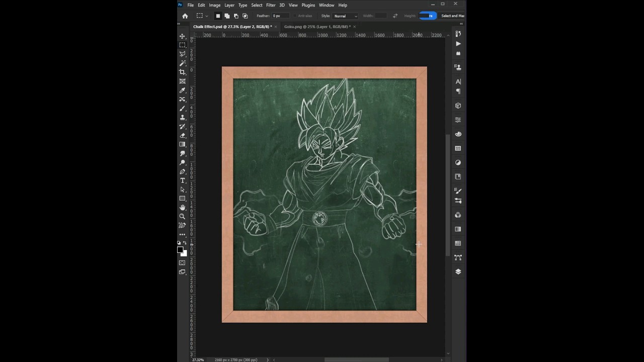Viewport: 644px width, 362px height.
Task: Open the Layer menu
Action: click(229, 5)
